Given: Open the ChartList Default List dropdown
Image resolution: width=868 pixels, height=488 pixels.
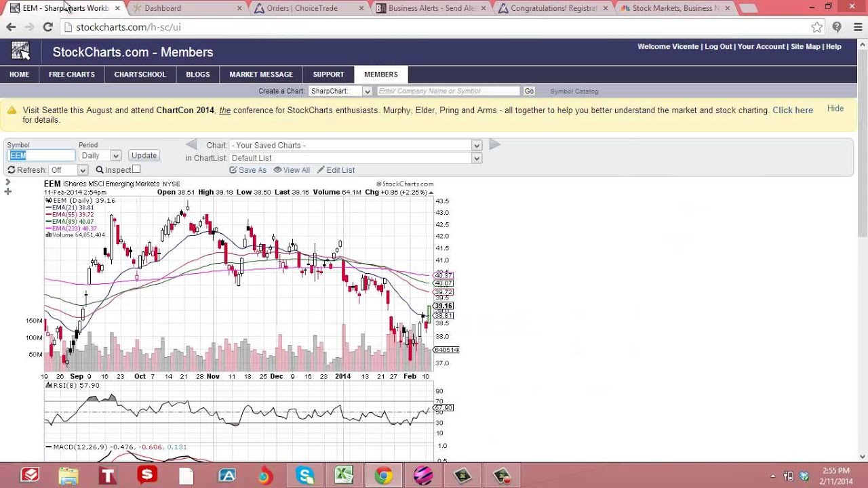Looking at the screenshot, I should click(x=355, y=158).
